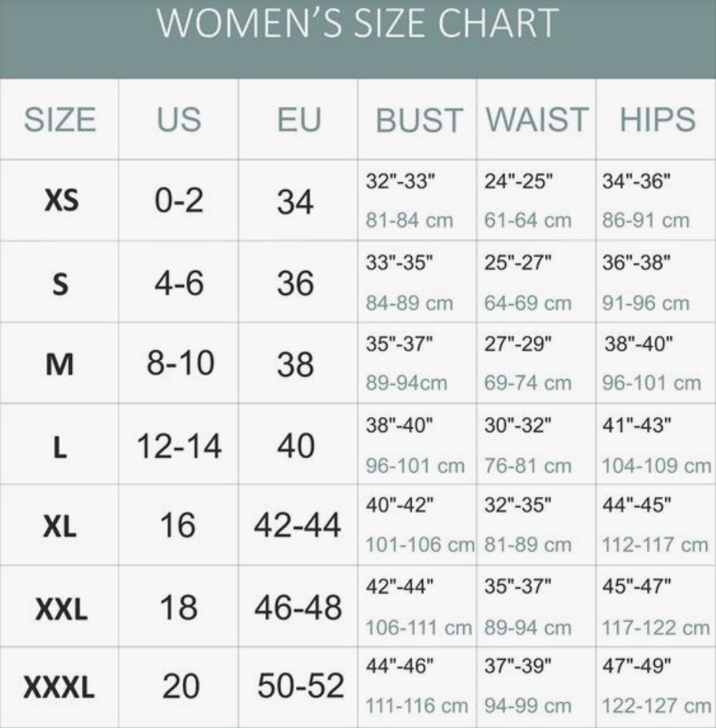This screenshot has height=728, width=716.
Task: Click the HIPS column header
Action: (658, 120)
